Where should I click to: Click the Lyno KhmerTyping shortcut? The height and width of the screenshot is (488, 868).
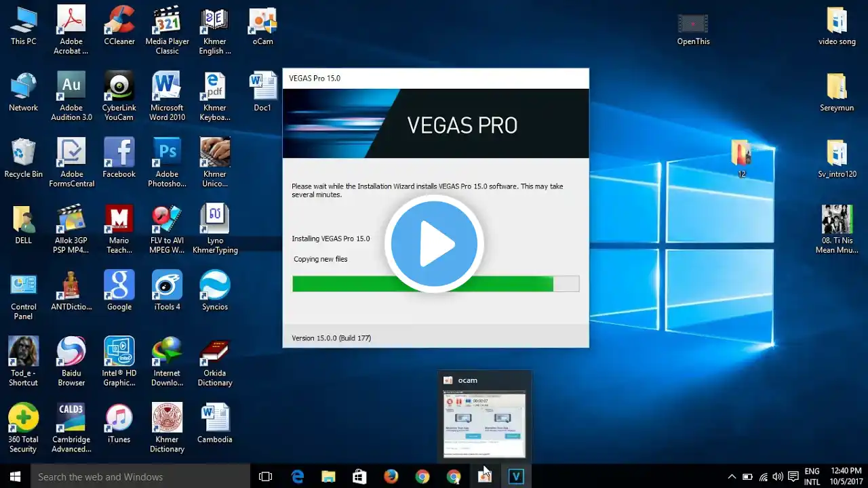pos(215,230)
